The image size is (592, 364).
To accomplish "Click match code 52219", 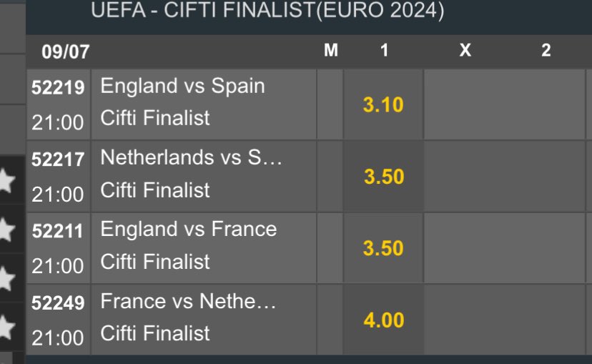I will tap(59, 88).
